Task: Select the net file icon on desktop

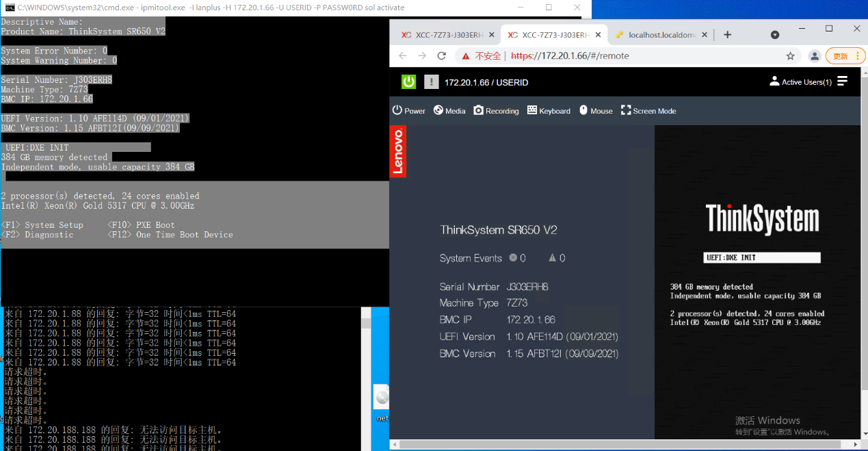Action: [382, 403]
